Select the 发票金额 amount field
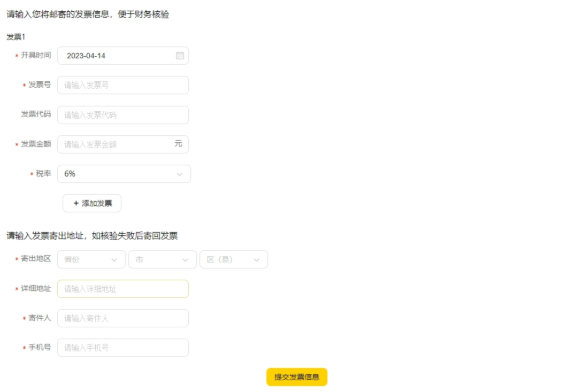This screenshot has width=584, height=392. coord(115,144)
